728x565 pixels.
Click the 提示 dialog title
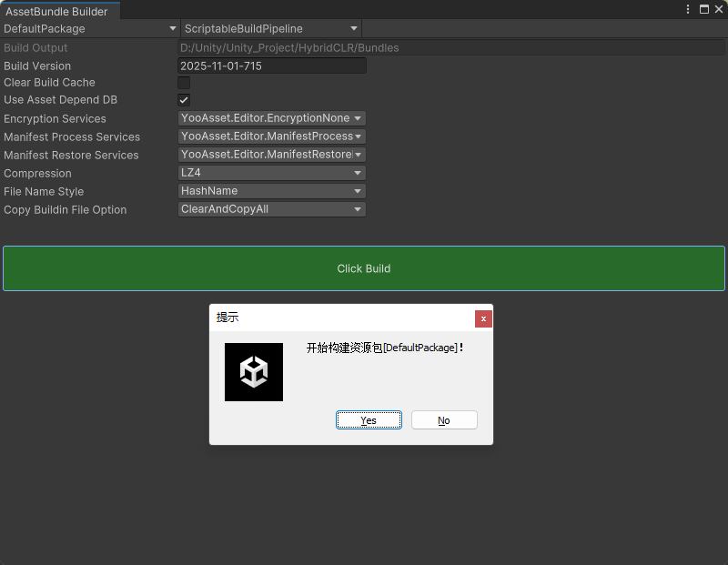click(x=227, y=318)
